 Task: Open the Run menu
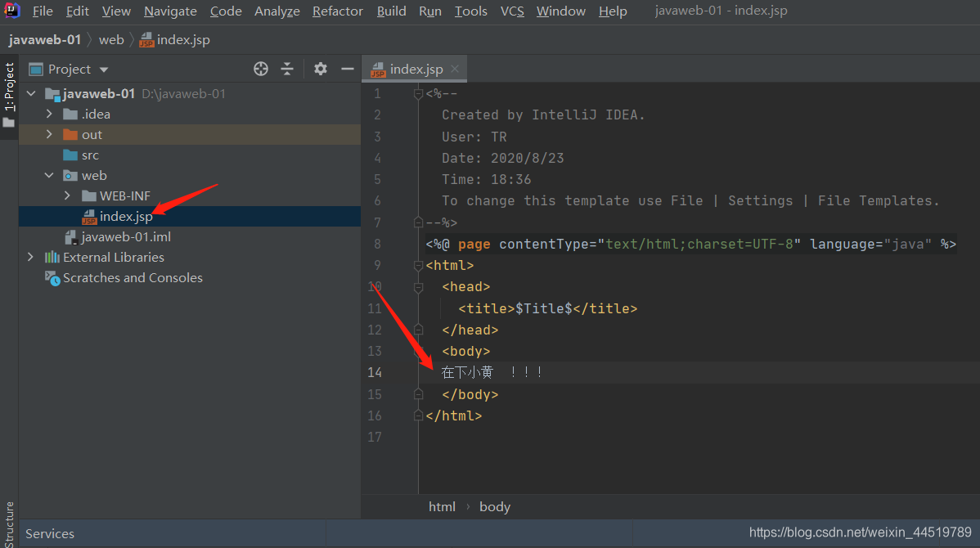point(430,11)
